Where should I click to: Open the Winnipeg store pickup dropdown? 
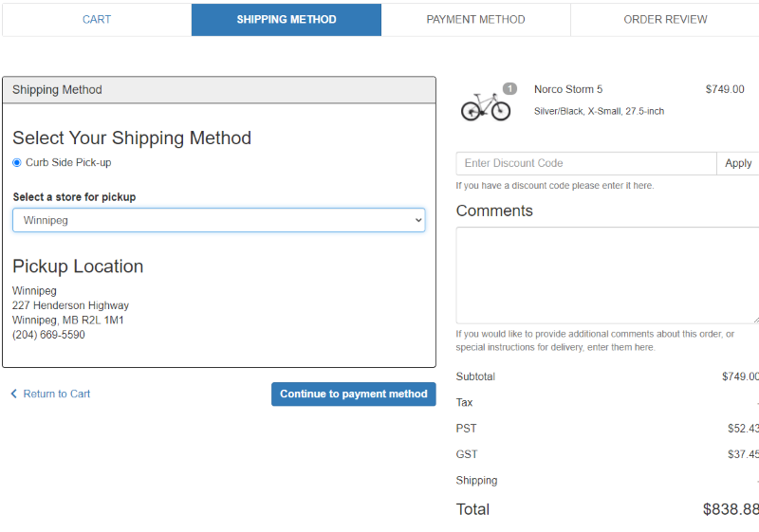pos(218,220)
